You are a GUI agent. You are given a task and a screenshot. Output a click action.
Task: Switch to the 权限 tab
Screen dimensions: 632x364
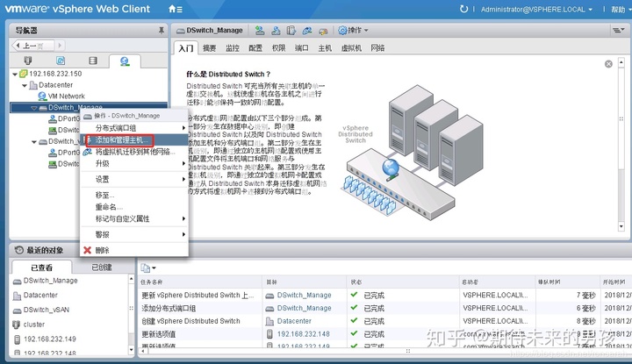point(278,48)
